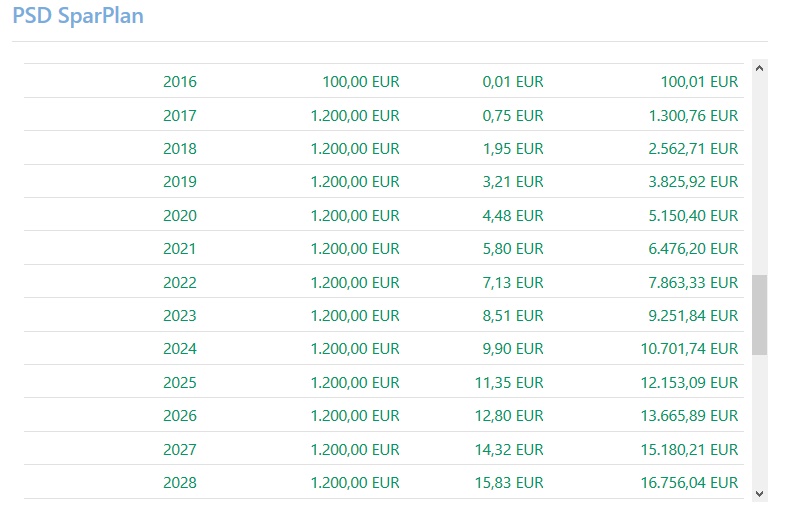787x507 pixels.
Task: Click the 7,13 EUR interest for 2022
Action: coord(512,282)
